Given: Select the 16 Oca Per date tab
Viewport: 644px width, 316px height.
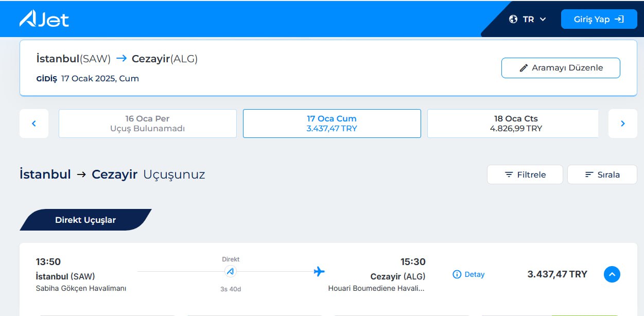Looking at the screenshot, I should [147, 124].
